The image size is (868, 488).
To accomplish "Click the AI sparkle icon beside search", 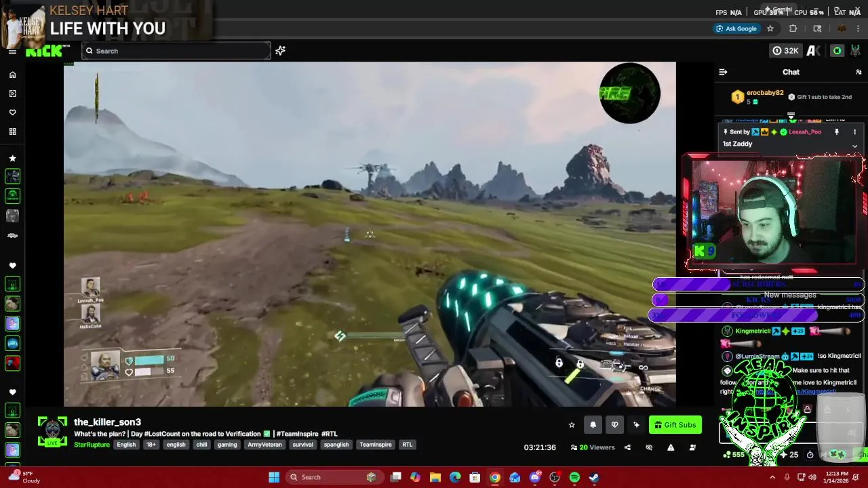I will tap(280, 51).
